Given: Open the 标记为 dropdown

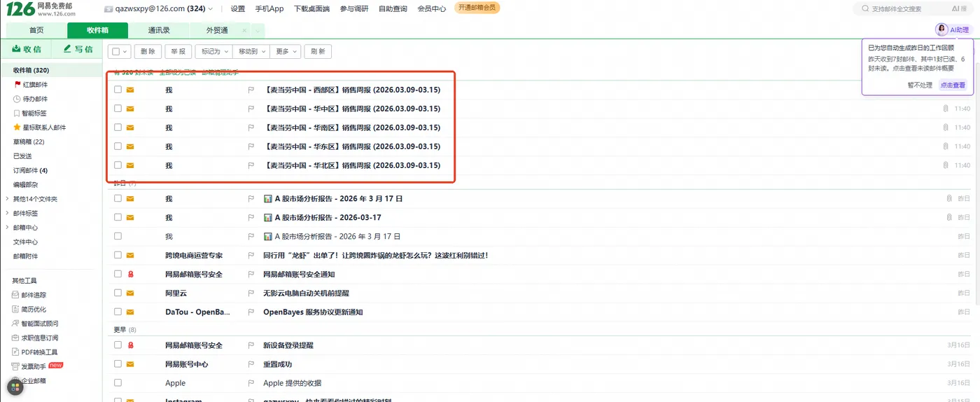Looking at the screenshot, I should click(213, 52).
